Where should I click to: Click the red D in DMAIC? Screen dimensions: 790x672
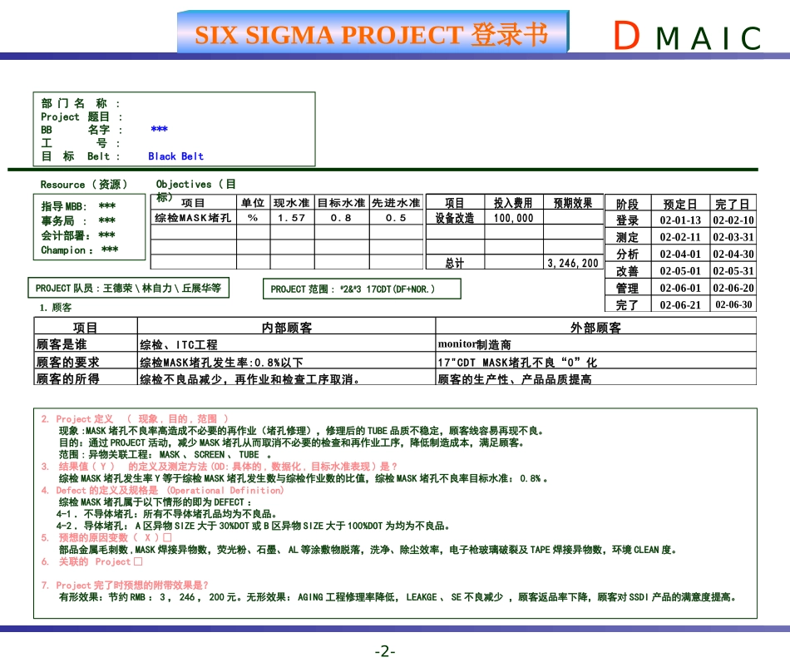click(x=626, y=36)
